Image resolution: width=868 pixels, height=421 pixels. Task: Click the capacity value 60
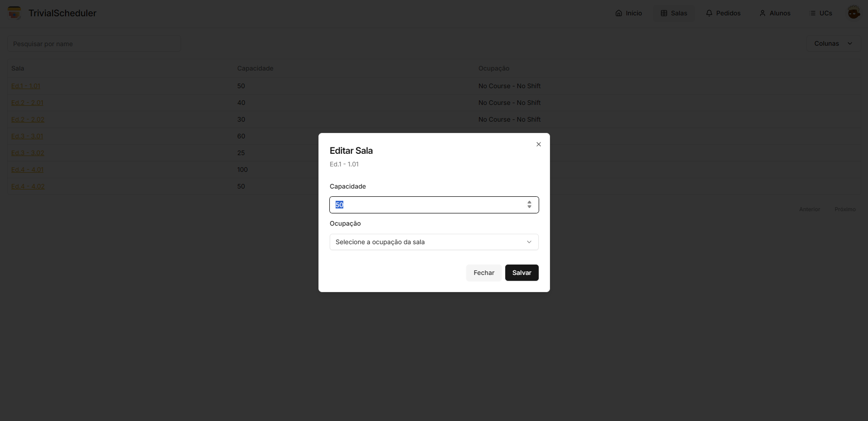pos(241,136)
